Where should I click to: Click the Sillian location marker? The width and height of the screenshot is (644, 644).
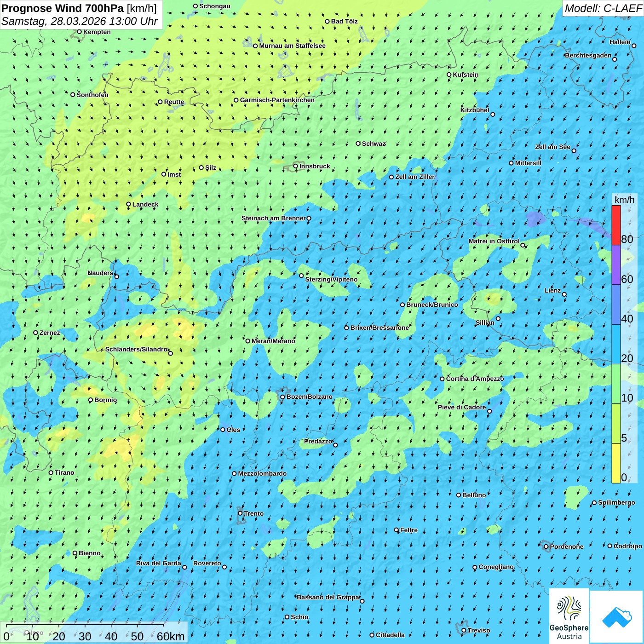pos(498,318)
